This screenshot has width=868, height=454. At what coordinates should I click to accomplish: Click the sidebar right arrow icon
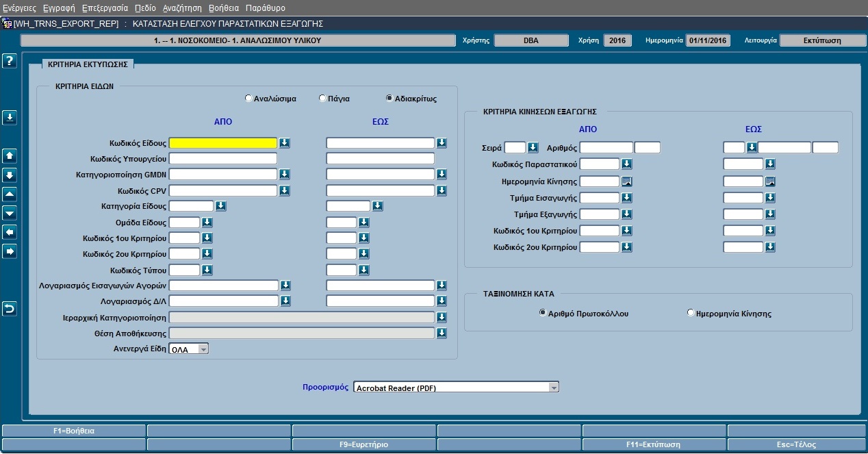[x=10, y=251]
